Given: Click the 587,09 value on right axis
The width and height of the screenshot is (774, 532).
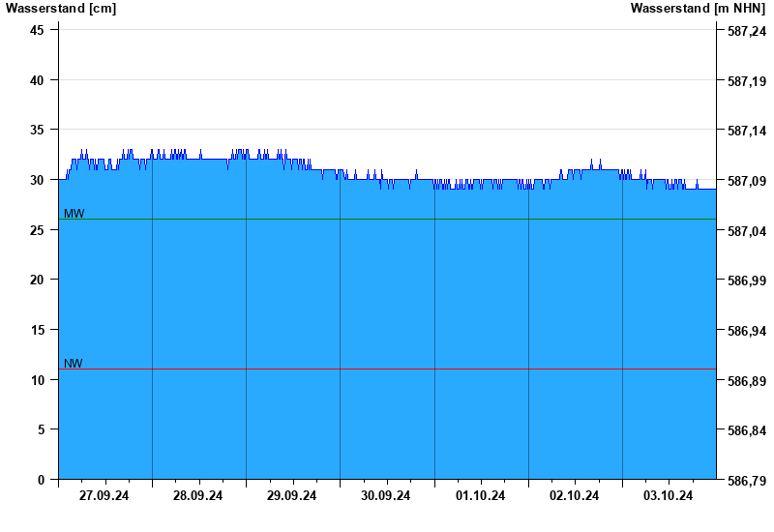Looking at the screenshot, I should (x=747, y=181).
